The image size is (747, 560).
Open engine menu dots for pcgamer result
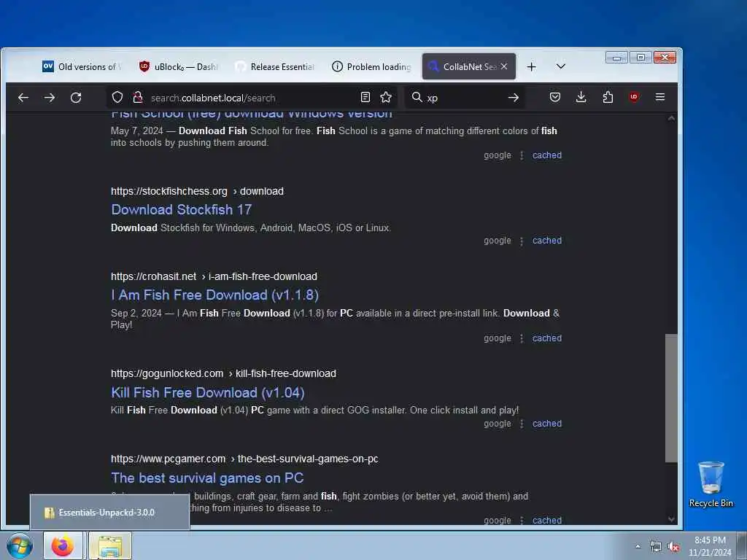[x=522, y=521]
